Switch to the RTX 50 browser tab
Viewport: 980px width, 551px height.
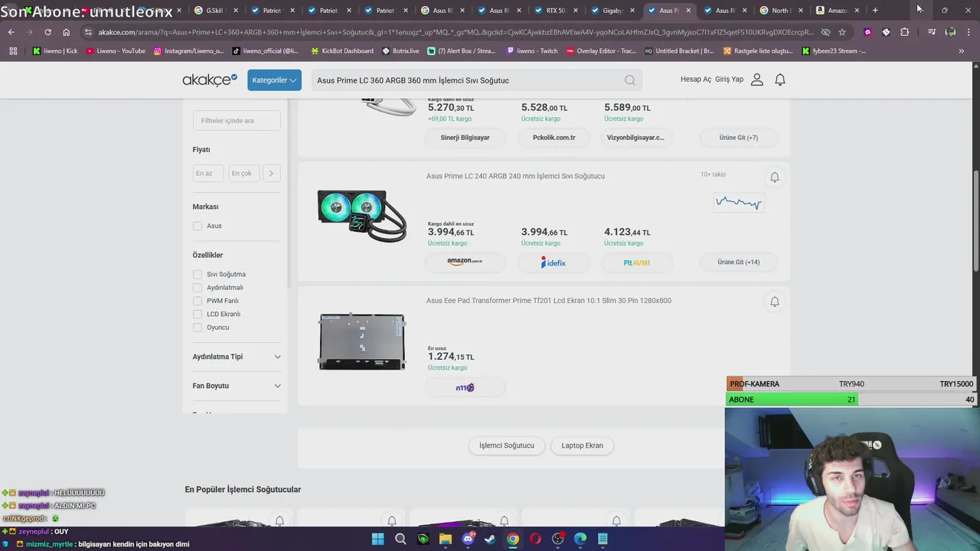557,11
